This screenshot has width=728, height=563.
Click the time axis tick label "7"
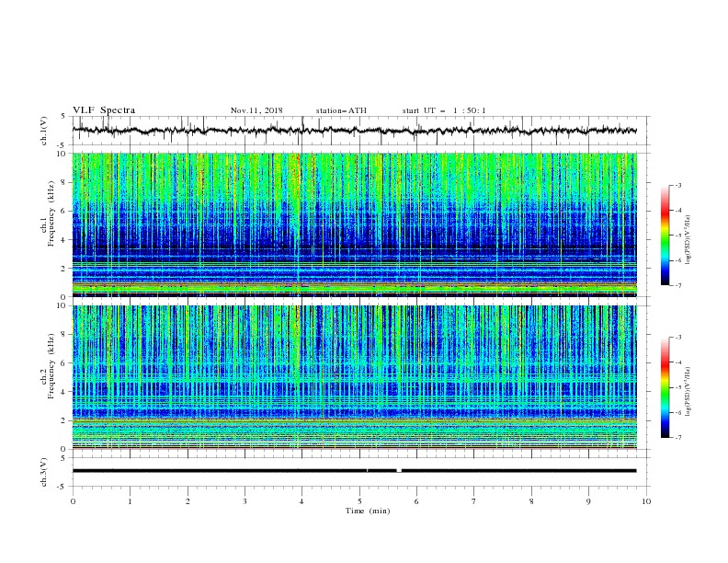click(474, 501)
